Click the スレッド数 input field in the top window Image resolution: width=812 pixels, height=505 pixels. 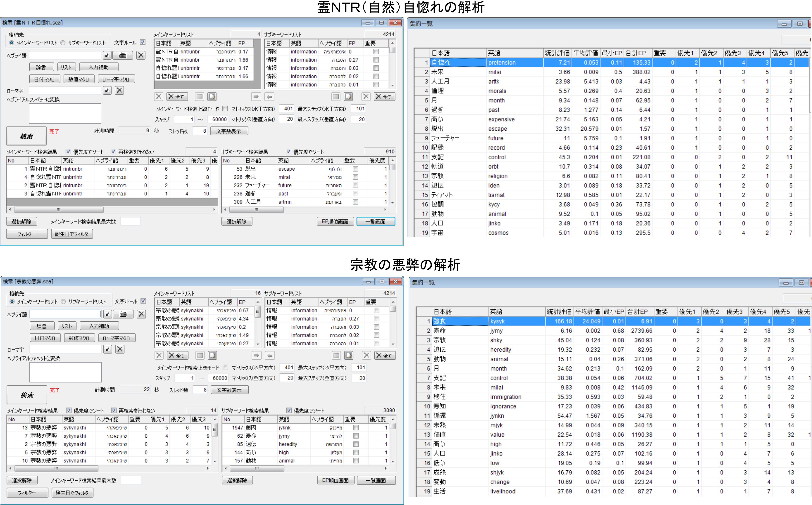pos(200,131)
